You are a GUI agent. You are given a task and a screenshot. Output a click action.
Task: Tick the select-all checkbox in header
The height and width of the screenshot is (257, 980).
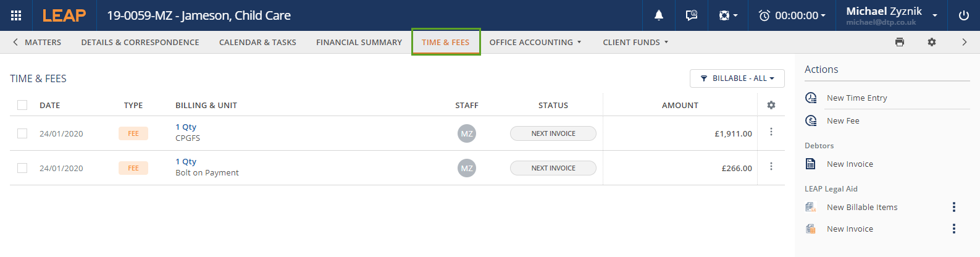click(22, 105)
